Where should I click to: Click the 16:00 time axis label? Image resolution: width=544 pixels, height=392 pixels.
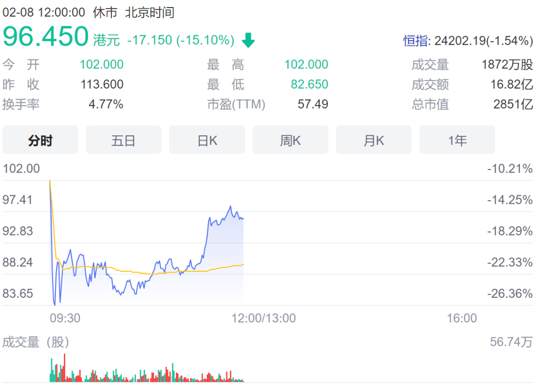tap(461, 318)
